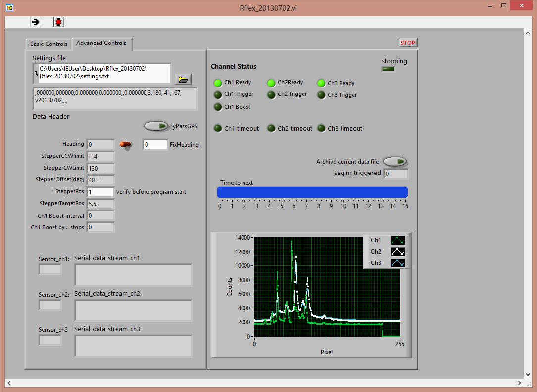
Task: Click the StepperTargetPos field
Action: pyautogui.click(x=100, y=204)
